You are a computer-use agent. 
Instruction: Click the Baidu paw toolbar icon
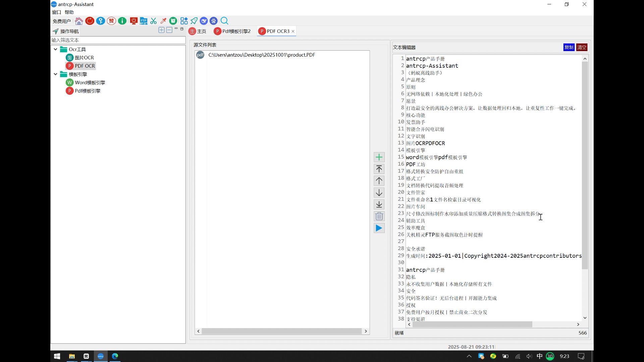214,21
